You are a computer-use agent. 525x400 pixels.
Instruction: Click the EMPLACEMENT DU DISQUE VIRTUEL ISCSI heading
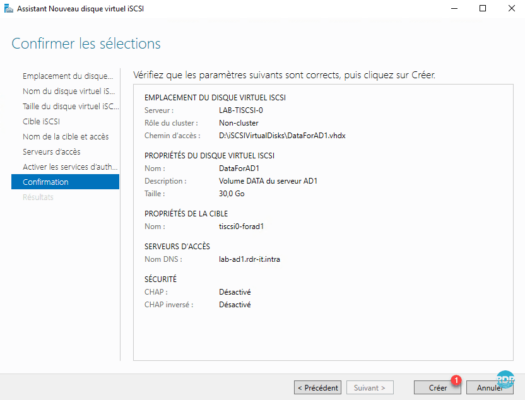[215, 97]
